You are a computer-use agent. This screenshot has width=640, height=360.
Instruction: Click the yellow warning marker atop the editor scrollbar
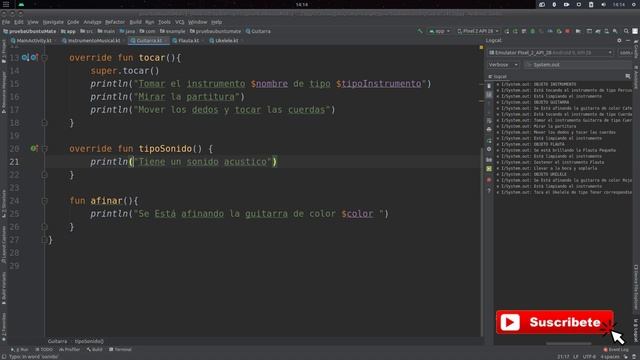[481, 48]
